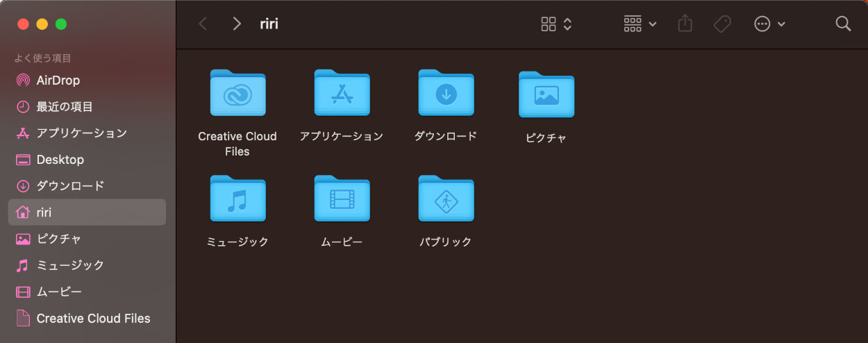Expand the group-by grouping dropdown
Image resolution: width=868 pixels, height=343 pixels.
click(640, 24)
